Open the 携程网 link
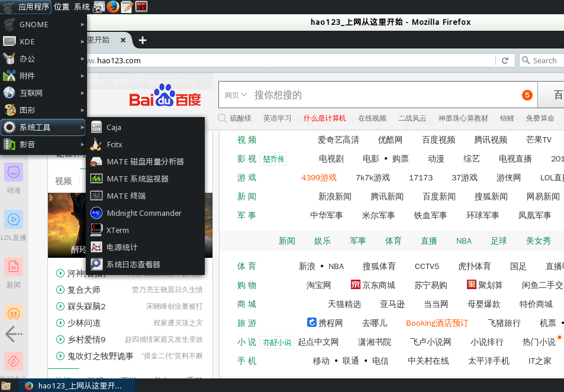Viewport: 564px width, 392px height. (324, 323)
